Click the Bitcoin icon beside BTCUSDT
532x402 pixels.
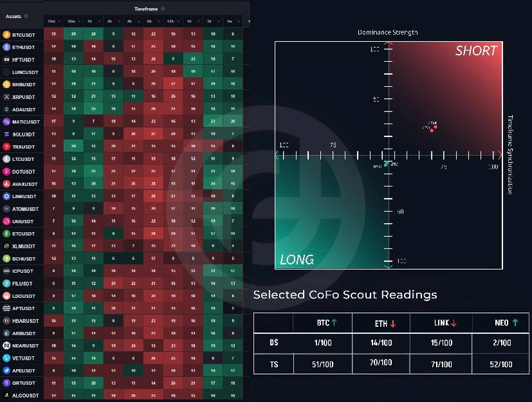pos(6,35)
